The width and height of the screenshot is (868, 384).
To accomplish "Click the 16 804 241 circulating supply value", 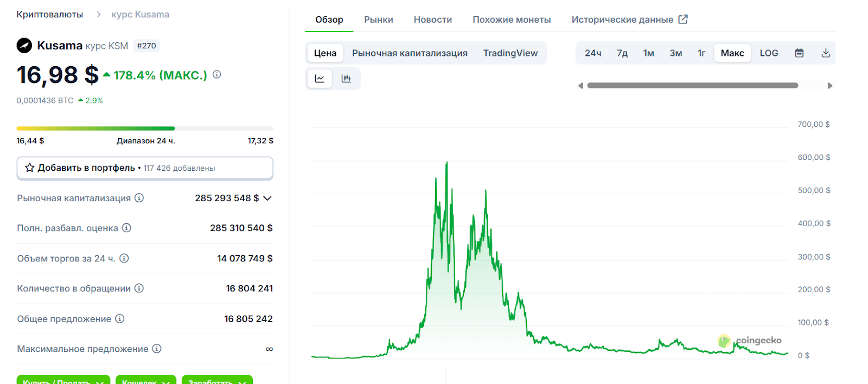I will (x=250, y=289).
